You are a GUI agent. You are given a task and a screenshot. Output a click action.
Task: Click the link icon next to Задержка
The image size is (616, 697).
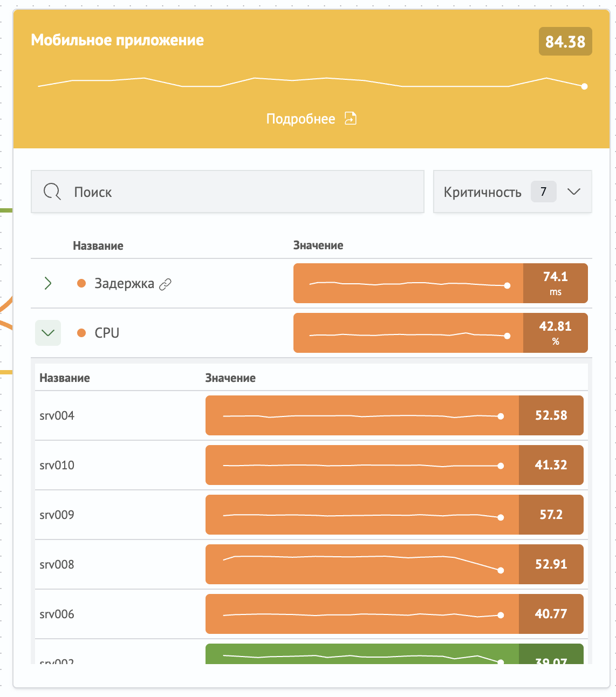pos(166,284)
